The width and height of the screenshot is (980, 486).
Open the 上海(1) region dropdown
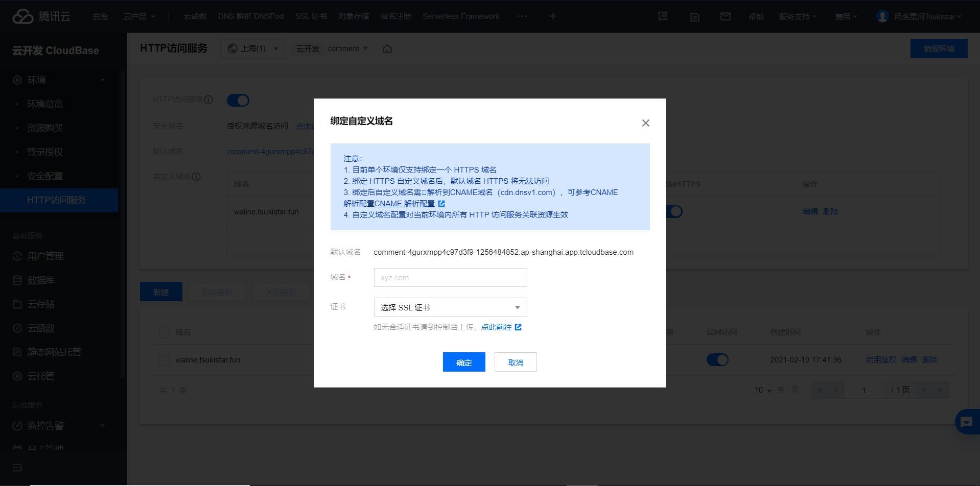252,48
